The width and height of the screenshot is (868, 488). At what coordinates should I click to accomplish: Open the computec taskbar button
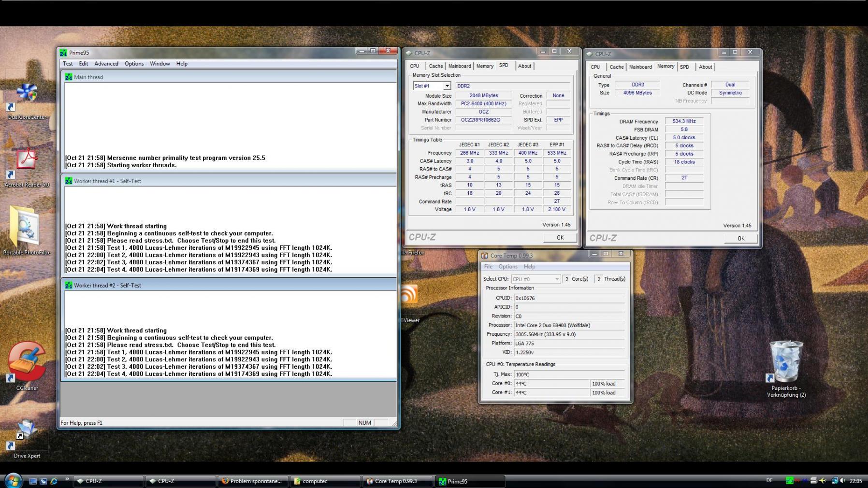(x=325, y=481)
